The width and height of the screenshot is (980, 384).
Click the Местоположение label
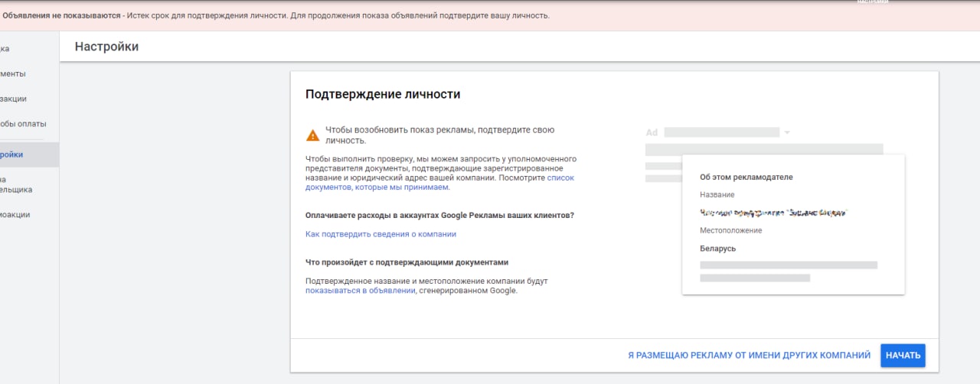click(730, 230)
